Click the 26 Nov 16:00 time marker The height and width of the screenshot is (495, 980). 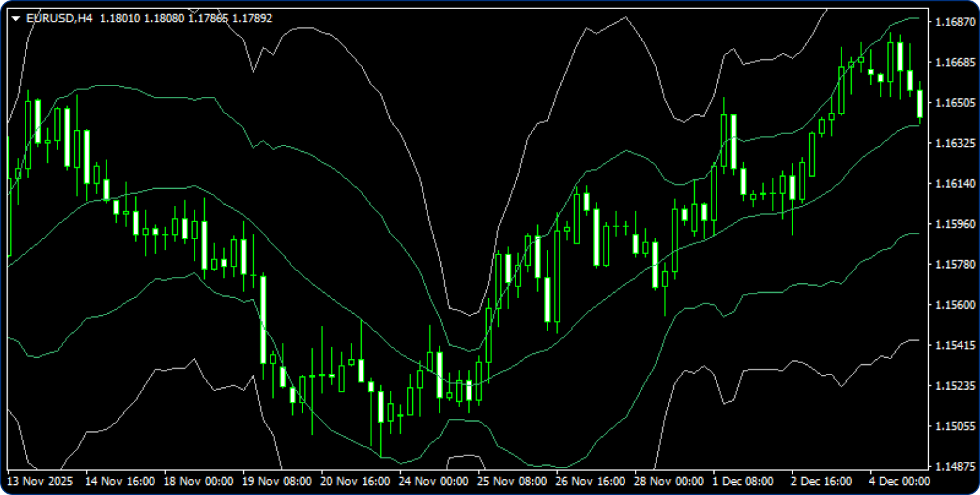click(x=590, y=481)
